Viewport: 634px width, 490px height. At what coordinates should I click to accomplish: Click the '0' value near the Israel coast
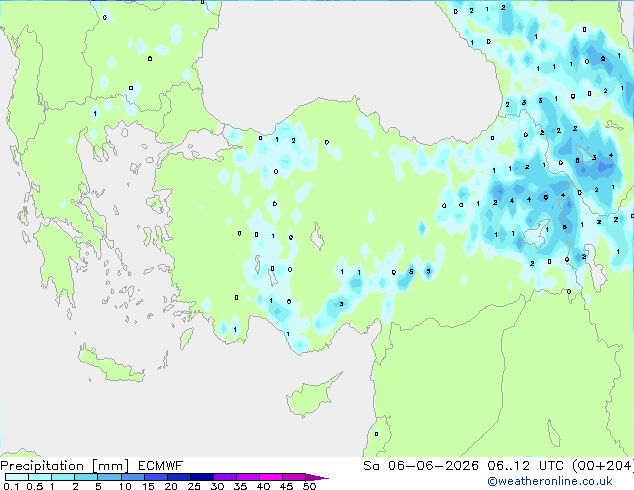[x=376, y=434]
